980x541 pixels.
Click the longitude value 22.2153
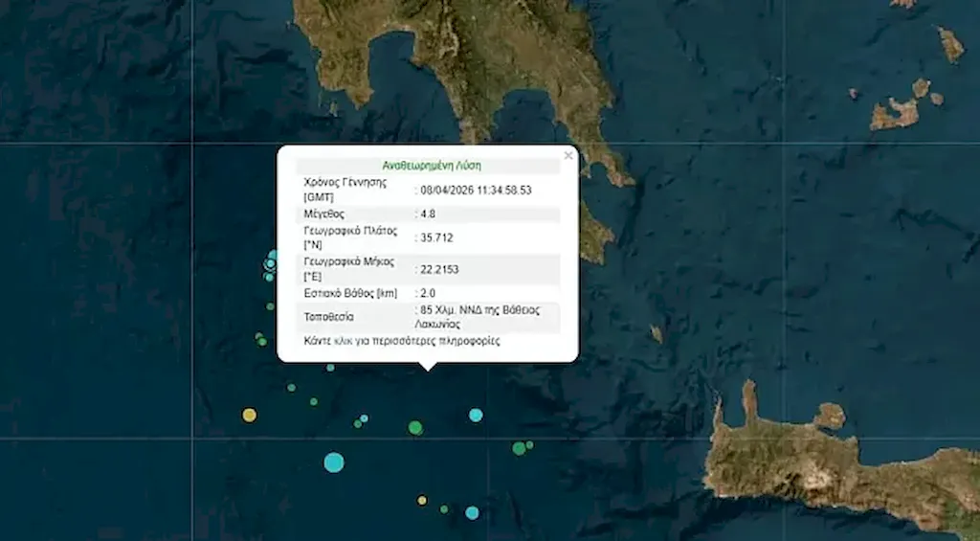tap(439, 270)
